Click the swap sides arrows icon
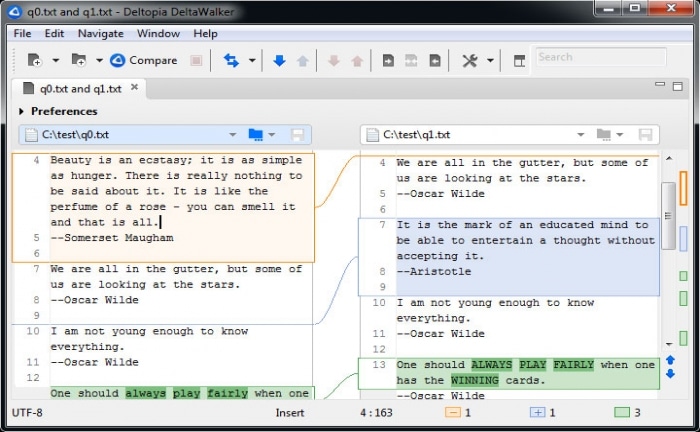 pos(231,60)
